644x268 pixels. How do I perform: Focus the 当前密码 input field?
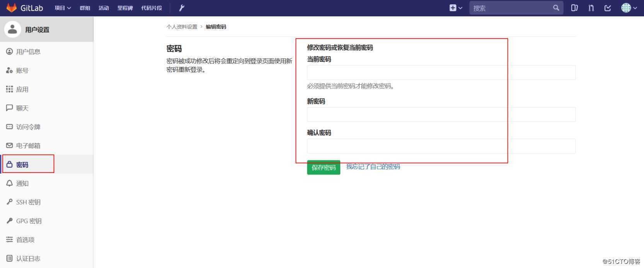click(441, 72)
